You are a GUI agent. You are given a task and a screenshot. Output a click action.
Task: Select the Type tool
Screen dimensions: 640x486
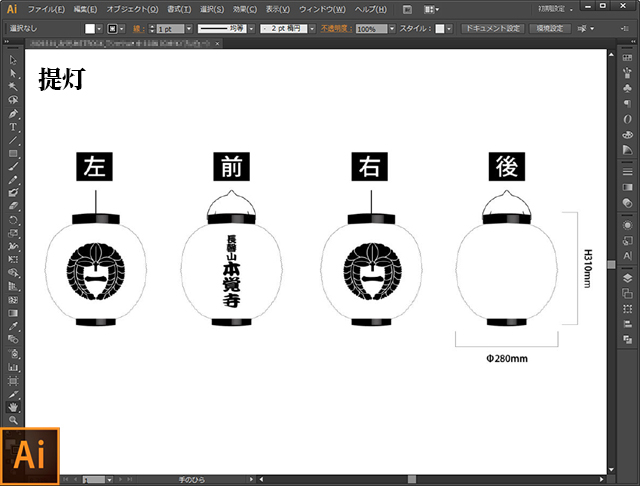[x=13, y=127]
